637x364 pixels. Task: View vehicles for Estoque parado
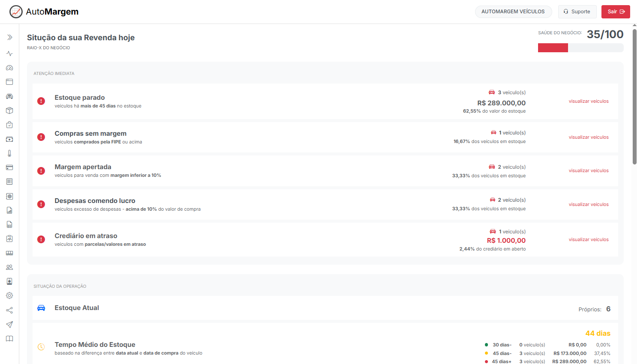click(588, 101)
